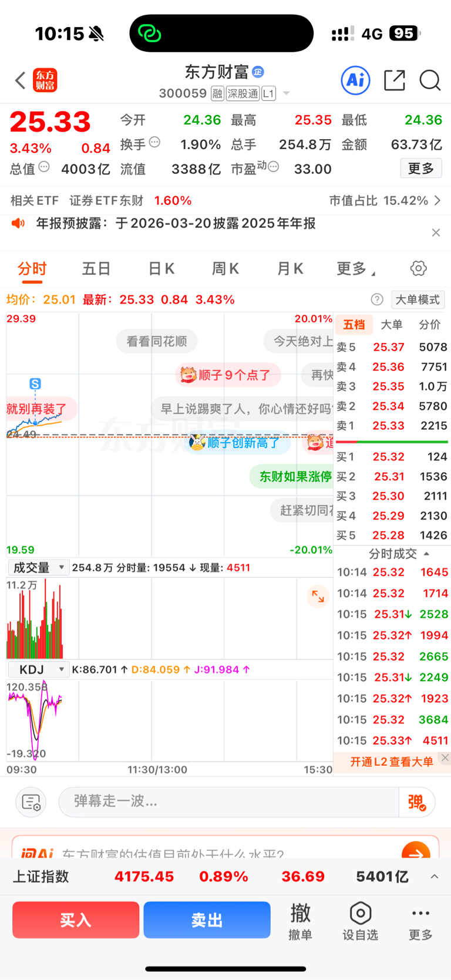Open the KDJ indicator dropdown
Image resolution: width=451 pixels, height=980 pixels.
(39, 669)
